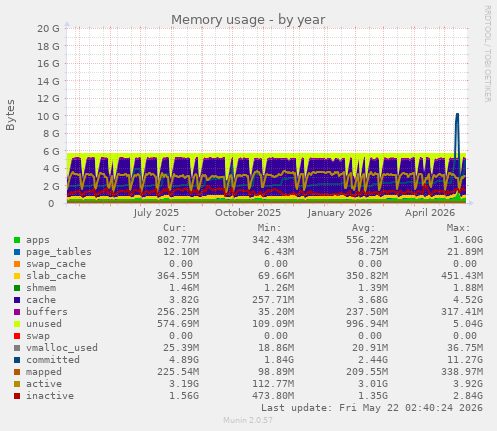Viewport: 497px width, 431px height.
Task: Click the page_tables min value 6.43M
Action: click(279, 252)
